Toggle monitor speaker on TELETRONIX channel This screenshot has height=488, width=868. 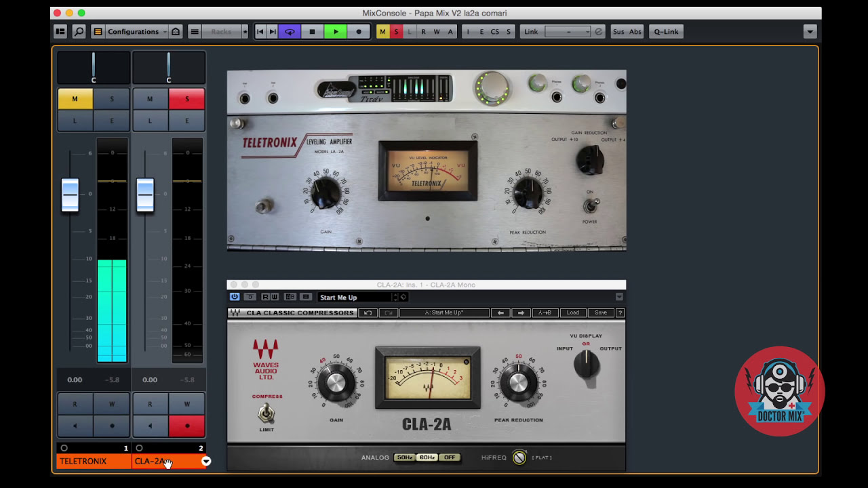coord(75,426)
